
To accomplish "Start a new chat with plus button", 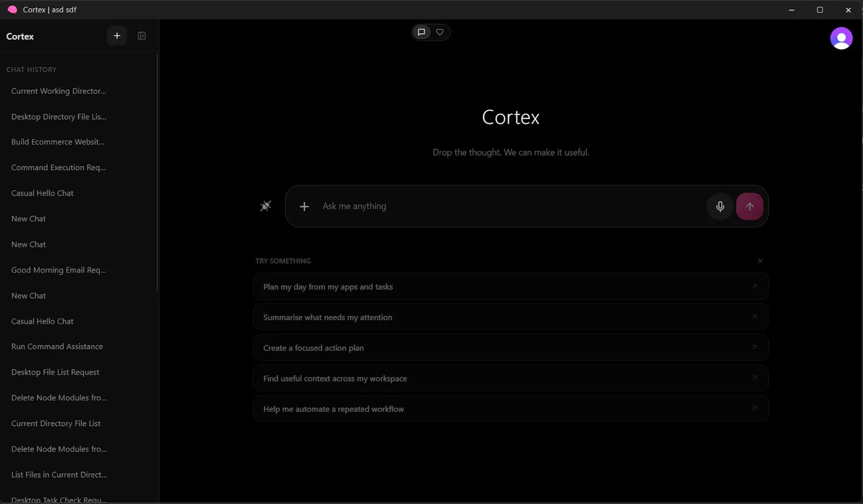I will pos(117,36).
